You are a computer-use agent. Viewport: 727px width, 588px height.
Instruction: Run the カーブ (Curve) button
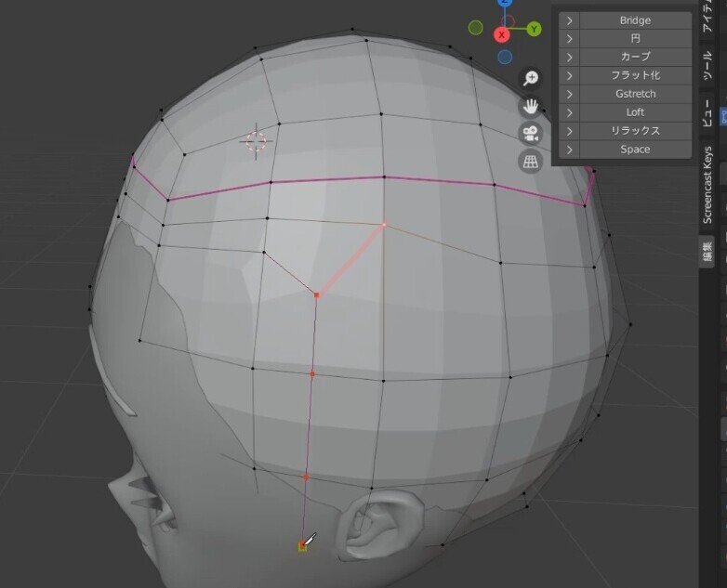(635, 58)
